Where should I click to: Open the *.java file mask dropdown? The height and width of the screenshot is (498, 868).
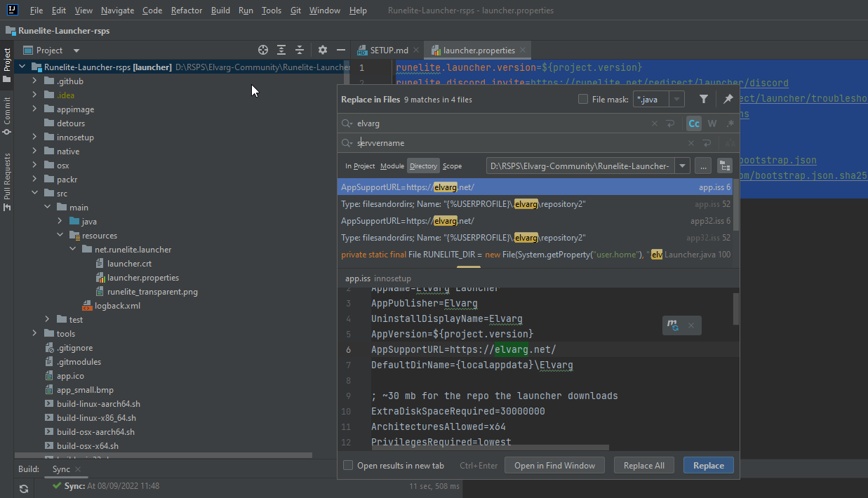[x=677, y=100]
